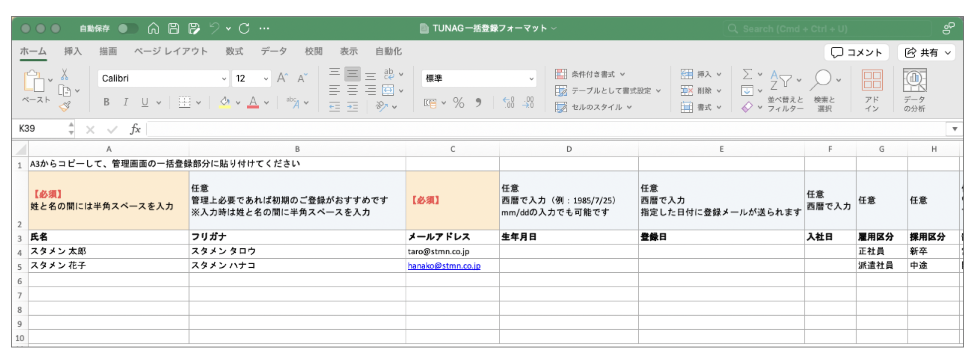
Task: Click the text Orientation icon
Action: point(382,106)
